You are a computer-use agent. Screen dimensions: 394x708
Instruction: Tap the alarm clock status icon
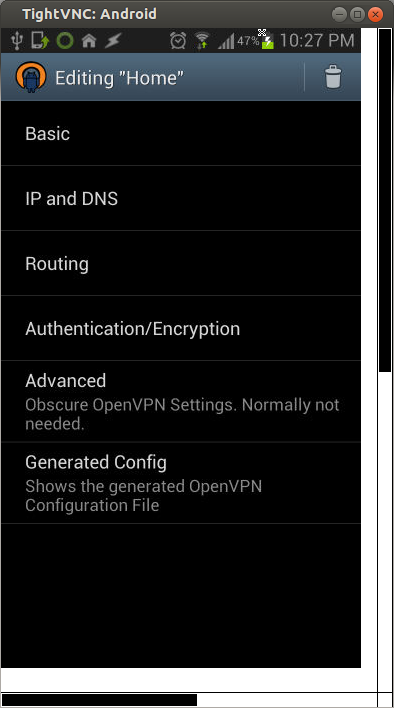point(178,41)
